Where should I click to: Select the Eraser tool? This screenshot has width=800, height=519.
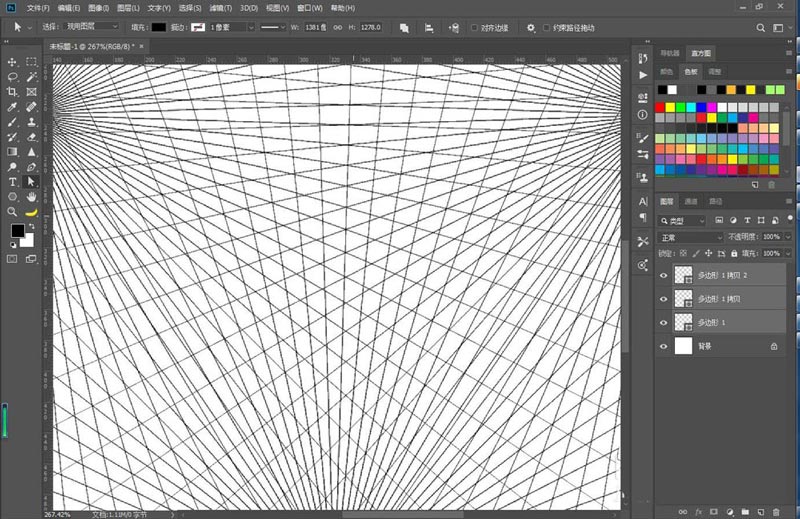coord(32,136)
